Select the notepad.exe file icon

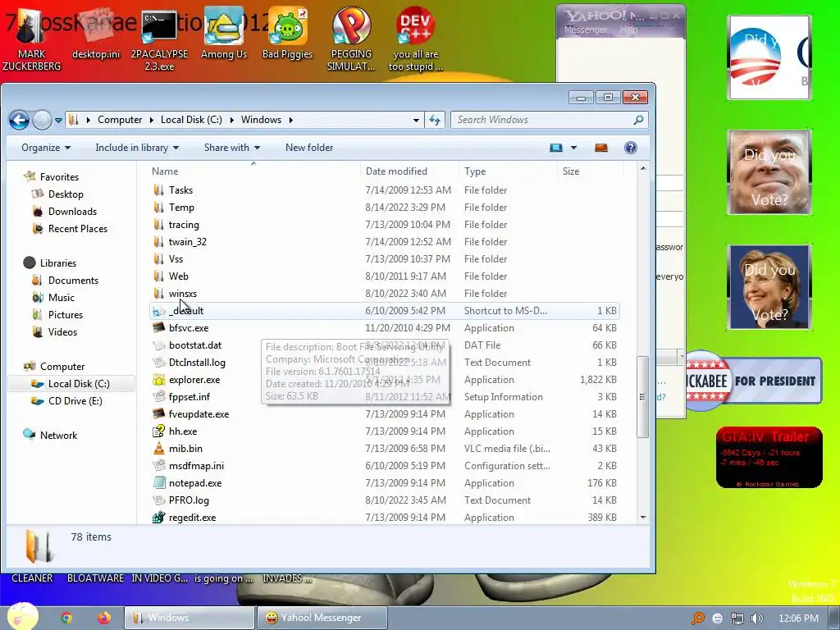pos(158,482)
